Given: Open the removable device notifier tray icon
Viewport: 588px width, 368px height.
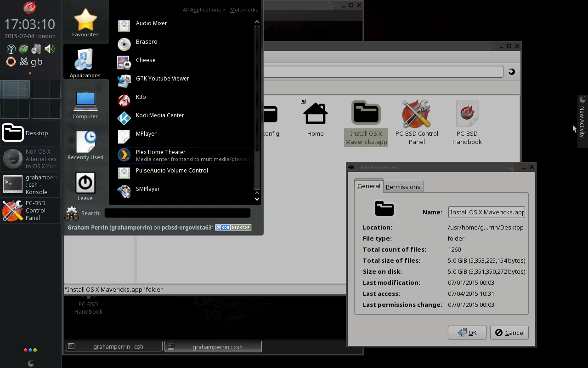Looking at the screenshot, I should tap(36, 49).
